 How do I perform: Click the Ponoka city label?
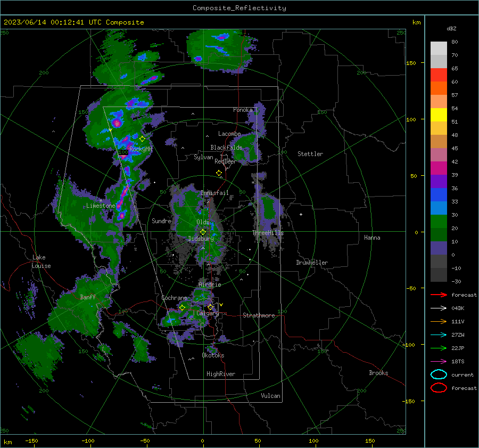click(243, 110)
